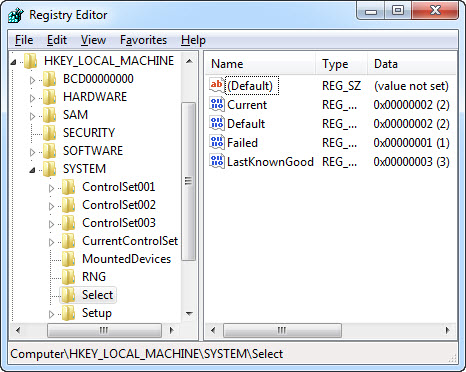Expand the HARDWARE key arrow
Screen dimensions: 466x372
32,98
